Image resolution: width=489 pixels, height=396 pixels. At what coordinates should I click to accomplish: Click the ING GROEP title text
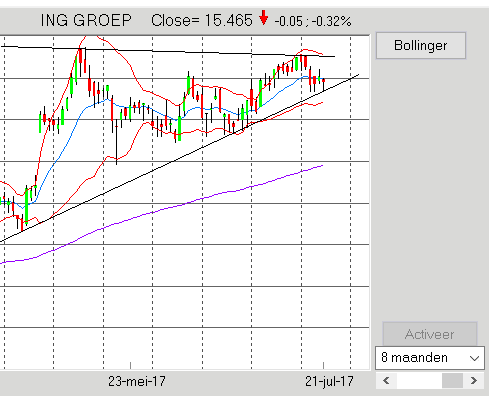[x=86, y=20]
